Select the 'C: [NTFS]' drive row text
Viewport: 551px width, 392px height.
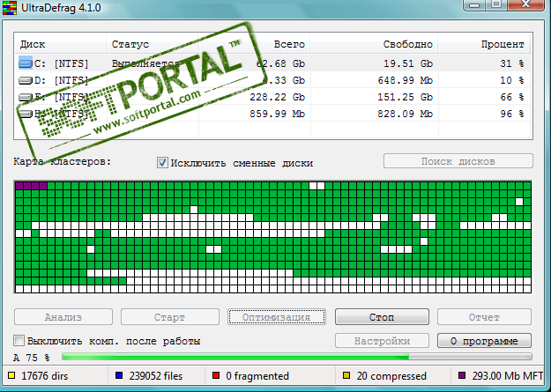pyautogui.click(x=62, y=63)
